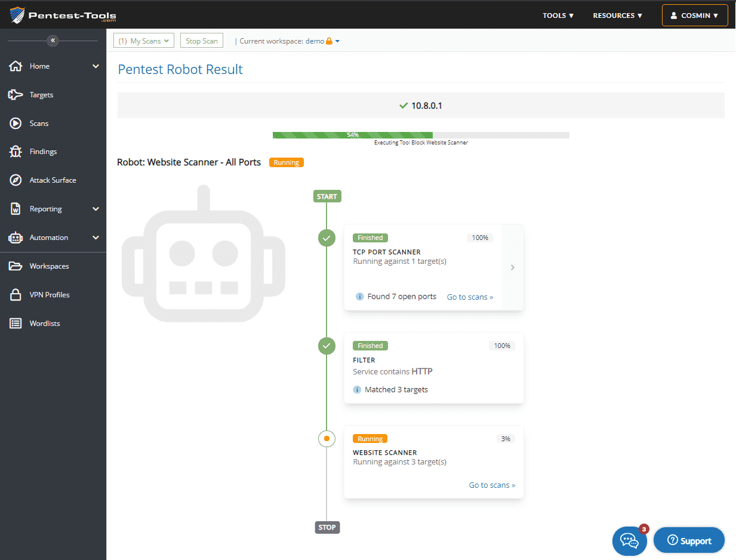The image size is (736, 560).
Task: Open VPN Profiles from the sidebar
Action: pyautogui.click(x=17, y=294)
